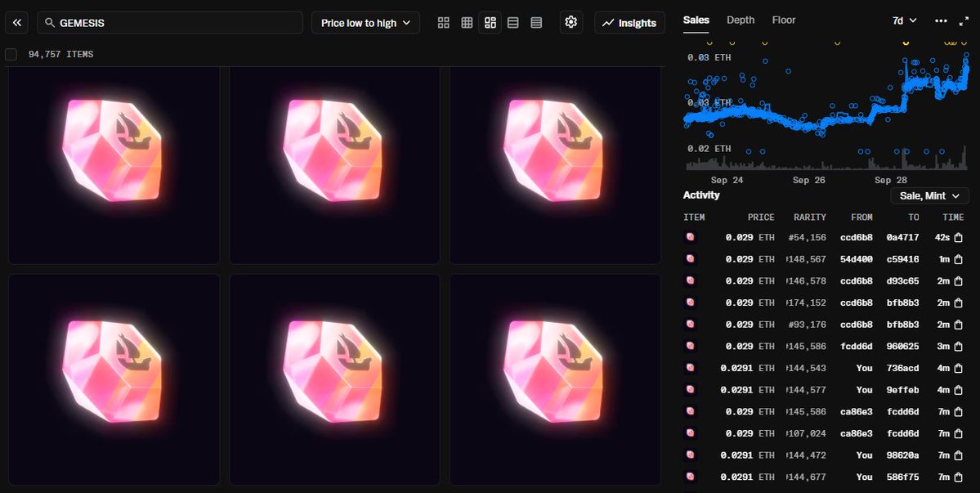
Task: Tick the select-all checkbox beside 94,757 ITEMS
Action: (x=11, y=54)
